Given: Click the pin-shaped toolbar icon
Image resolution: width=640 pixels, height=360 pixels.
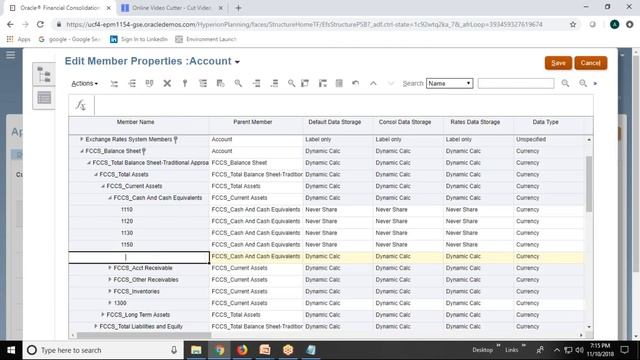Looking at the screenshot, I should click(x=185, y=83).
